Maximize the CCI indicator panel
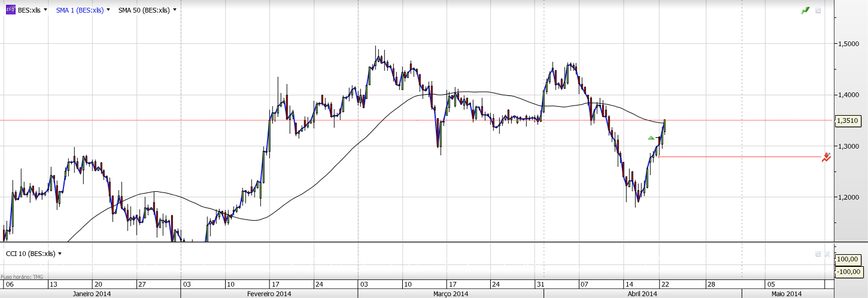This screenshot has width=868, height=298. (x=818, y=254)
